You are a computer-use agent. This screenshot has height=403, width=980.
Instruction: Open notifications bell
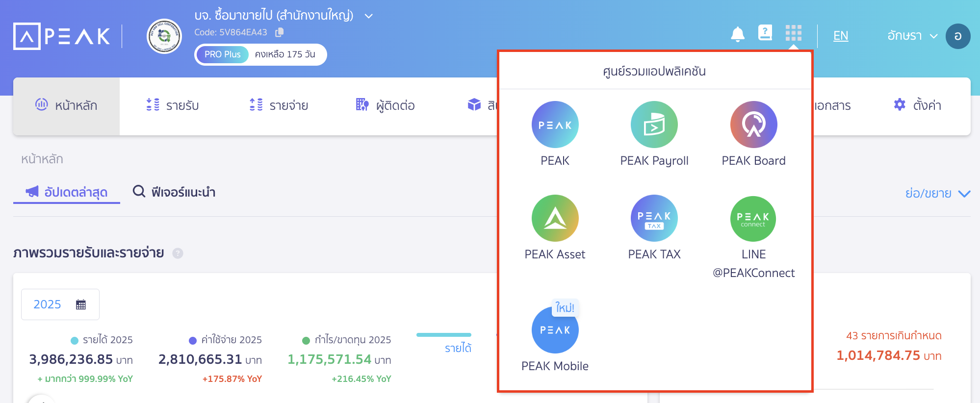coord(738,35)
